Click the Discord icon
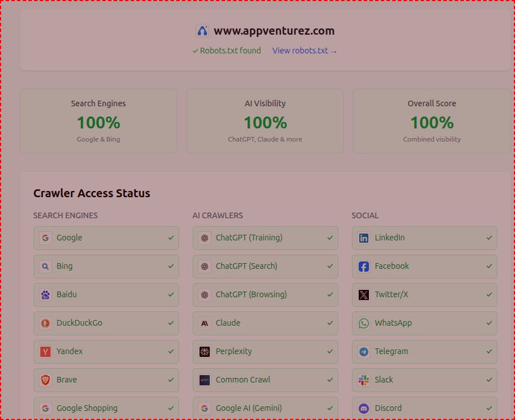 pyautogui.click(x=364, y=408)
